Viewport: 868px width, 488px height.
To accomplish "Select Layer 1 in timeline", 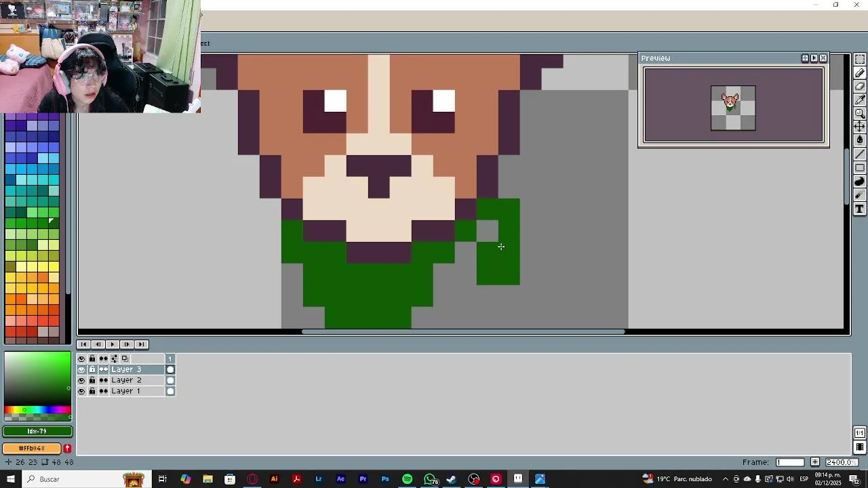I will (x=136, y=391).
